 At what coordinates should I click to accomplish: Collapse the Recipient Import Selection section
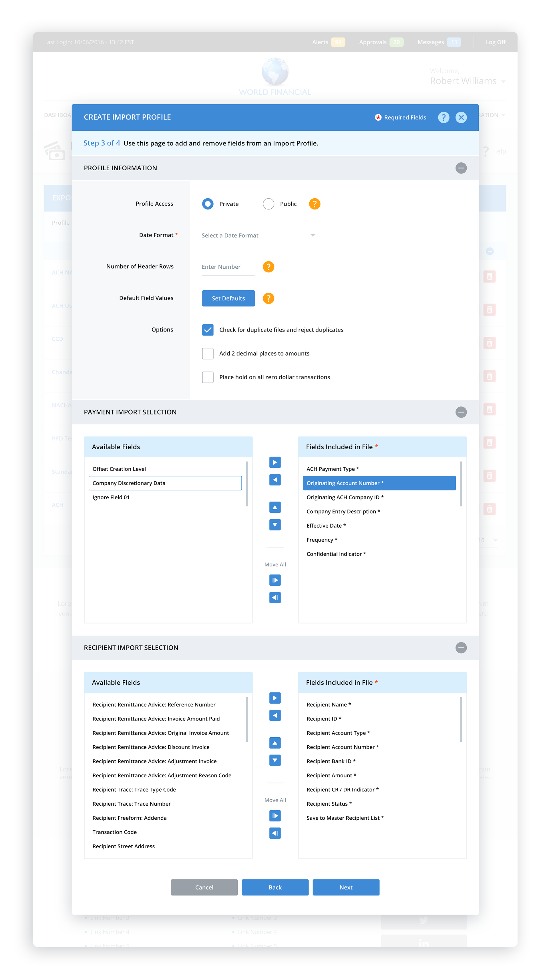tap(461, 648)
